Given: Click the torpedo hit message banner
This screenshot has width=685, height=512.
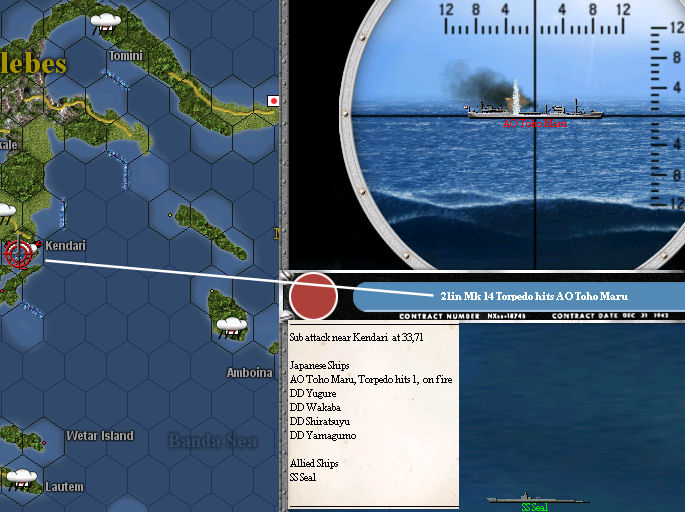Looking at the screenshot, I should 520,296.
